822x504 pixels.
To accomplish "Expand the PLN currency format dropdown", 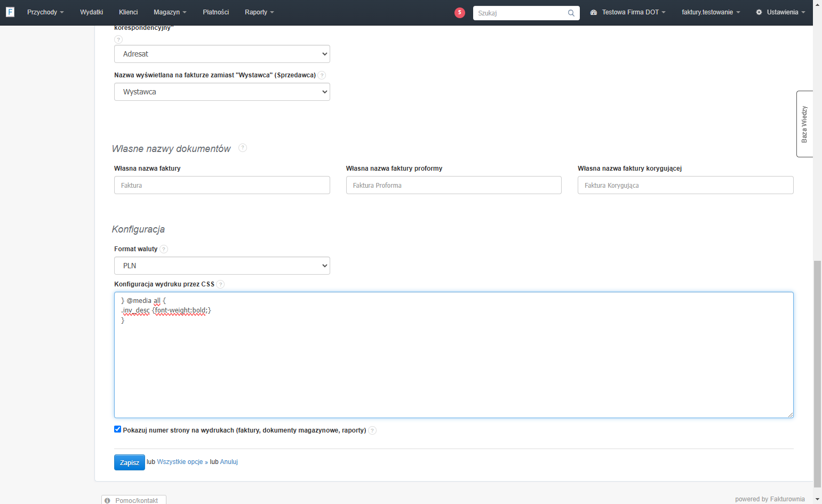I will [222, 266].
